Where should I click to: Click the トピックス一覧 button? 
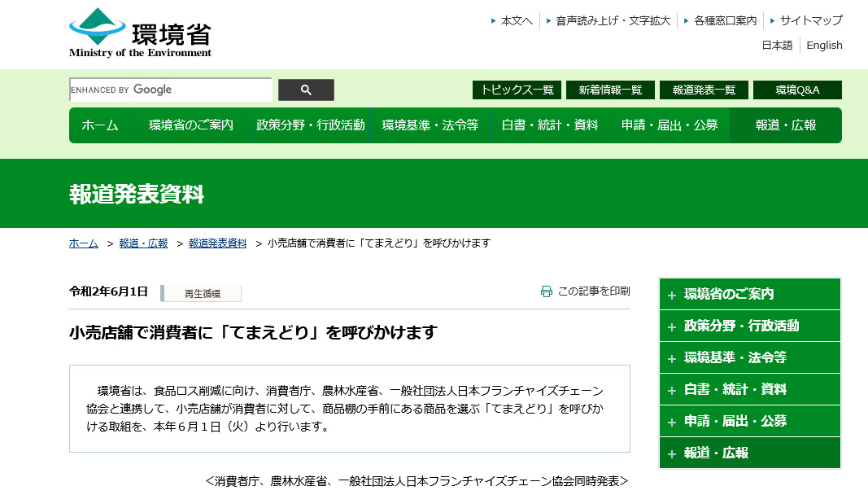[517, 90]
